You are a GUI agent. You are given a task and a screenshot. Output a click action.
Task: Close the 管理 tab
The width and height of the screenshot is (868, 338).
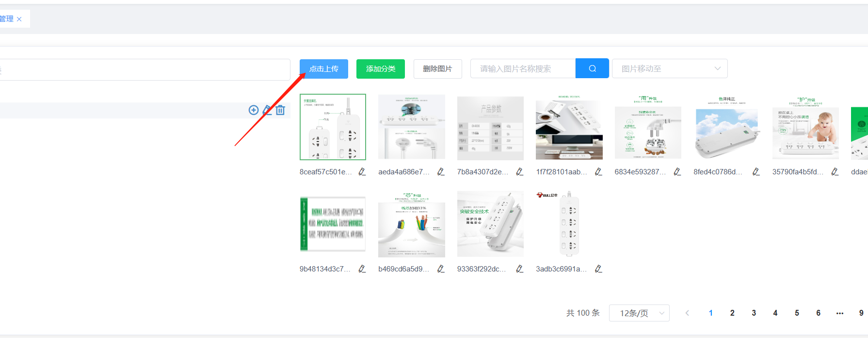click(x=19, y=19)
